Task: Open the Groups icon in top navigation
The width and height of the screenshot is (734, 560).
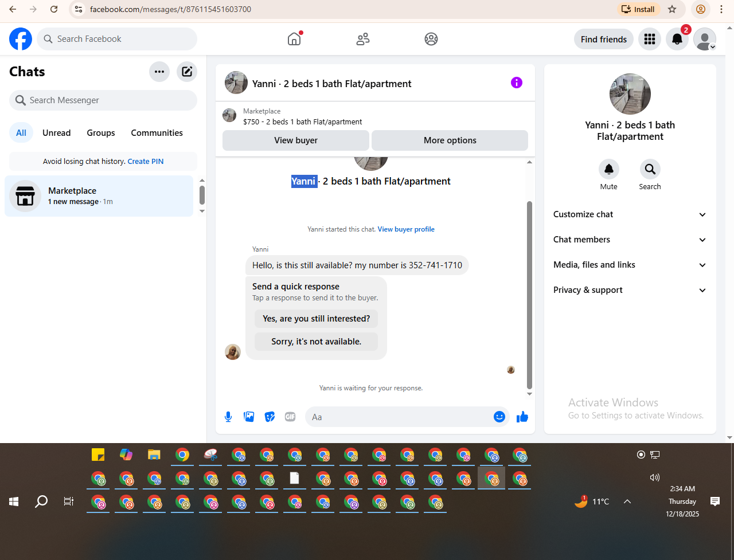Action: pyautogui.click(x=431, y=39)
